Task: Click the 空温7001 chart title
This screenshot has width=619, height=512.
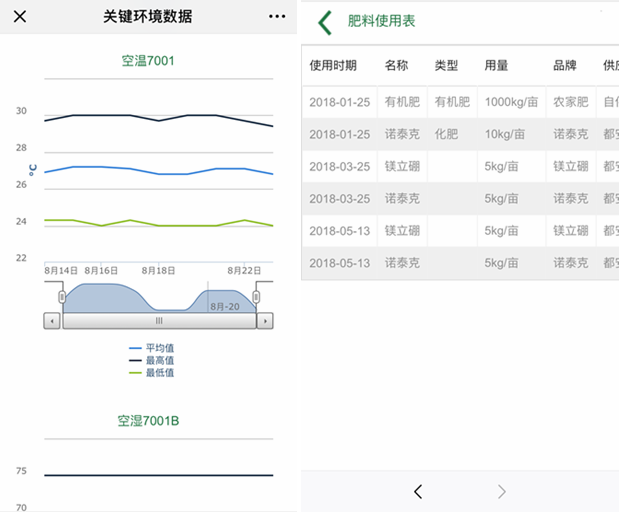Action: tap(148, 61)
